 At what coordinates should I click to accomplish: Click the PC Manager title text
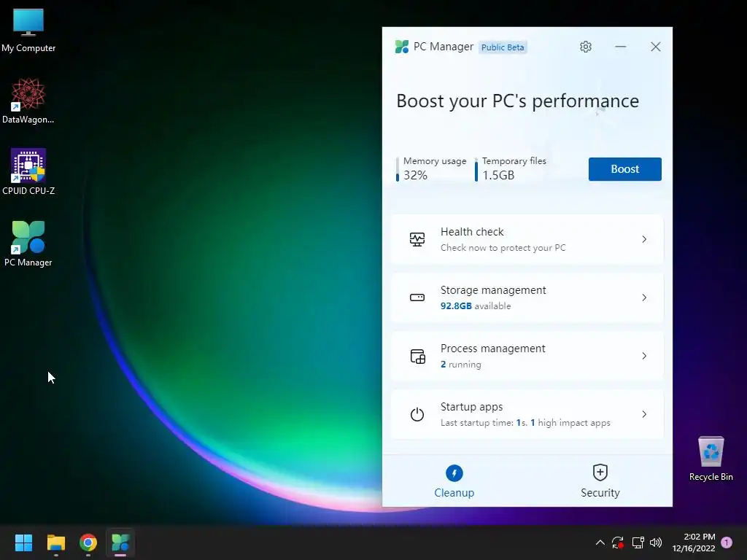[x=444, y=47]
